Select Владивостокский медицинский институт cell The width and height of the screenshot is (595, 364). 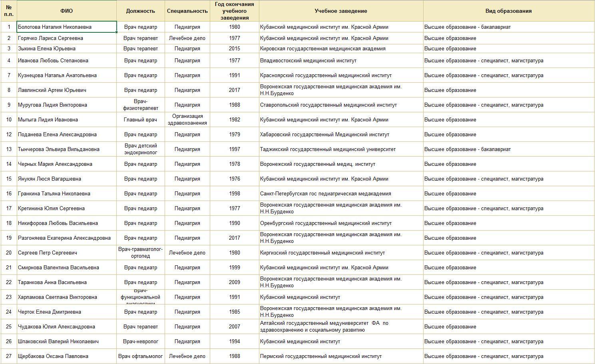point(341,61)
